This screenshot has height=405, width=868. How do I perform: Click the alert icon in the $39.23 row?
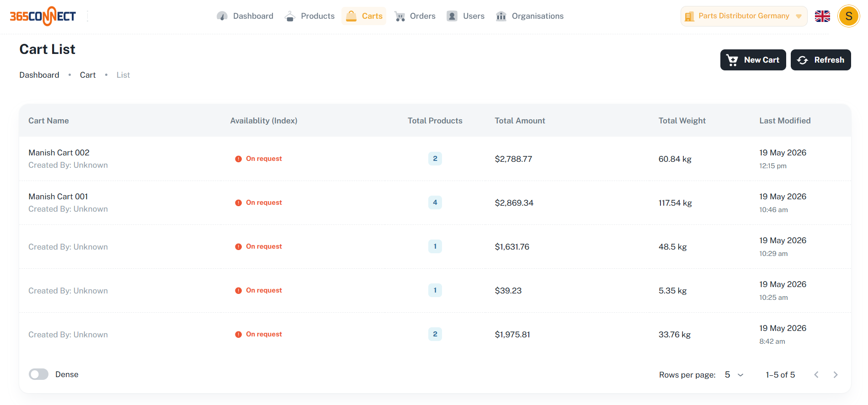coord(239,291)
